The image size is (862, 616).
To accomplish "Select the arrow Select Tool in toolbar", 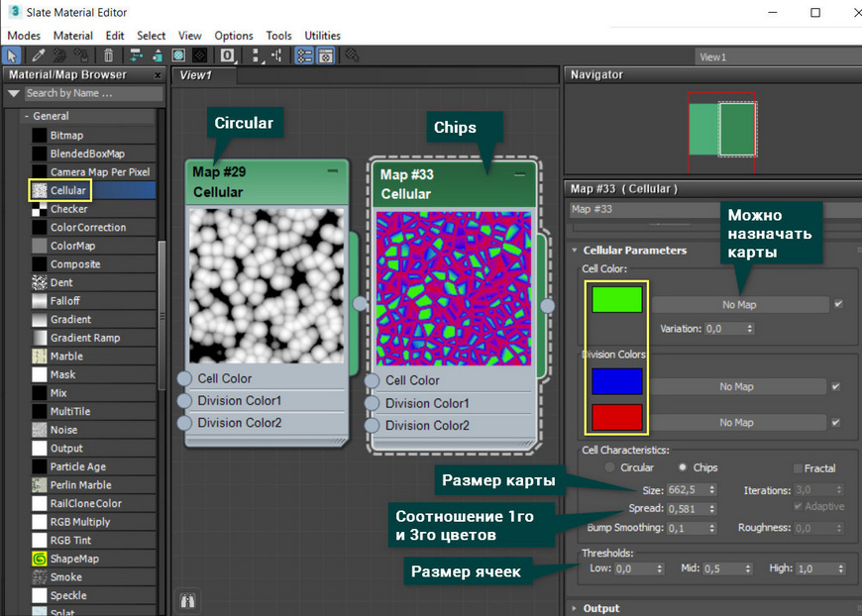I will click(12, 55).
